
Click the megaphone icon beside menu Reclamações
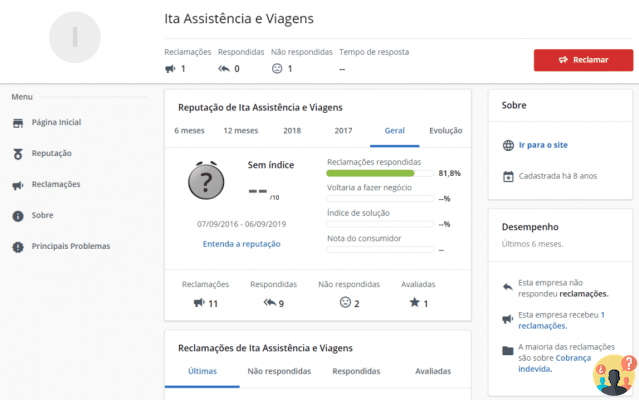[x=18, y=185]
